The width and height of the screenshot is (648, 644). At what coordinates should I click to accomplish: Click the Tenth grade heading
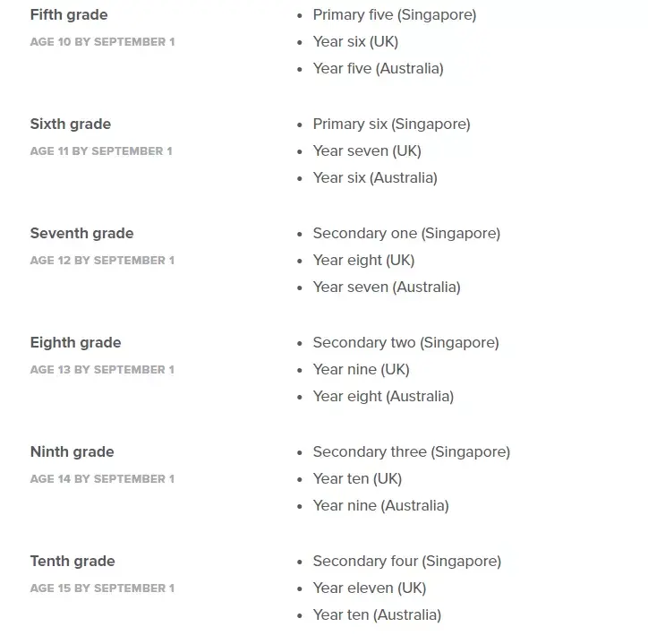[72, 561]
